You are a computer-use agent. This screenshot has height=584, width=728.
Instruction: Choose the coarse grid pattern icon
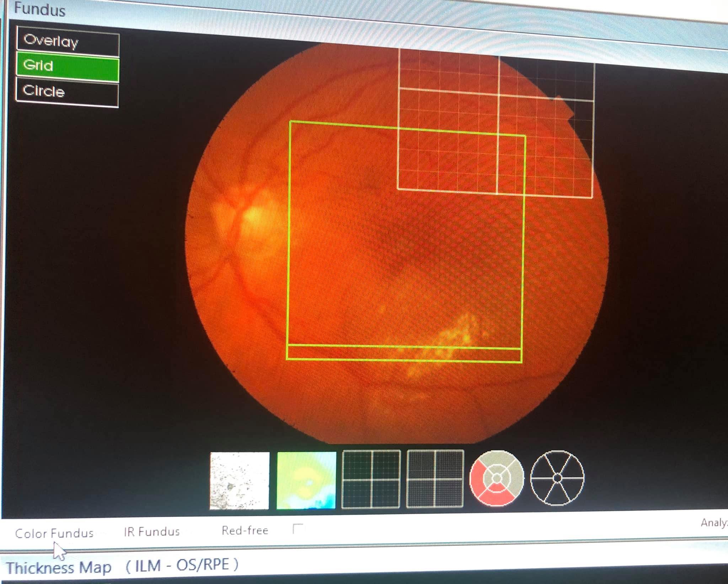[371, 479]
